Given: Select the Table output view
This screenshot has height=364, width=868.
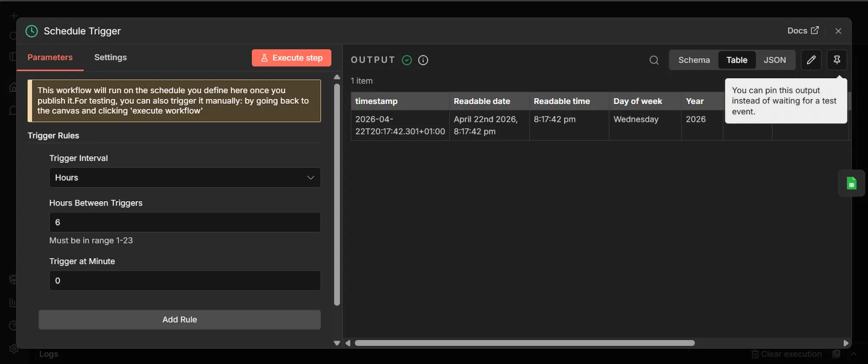Looking at the screenshot, I should coord(736,60).
